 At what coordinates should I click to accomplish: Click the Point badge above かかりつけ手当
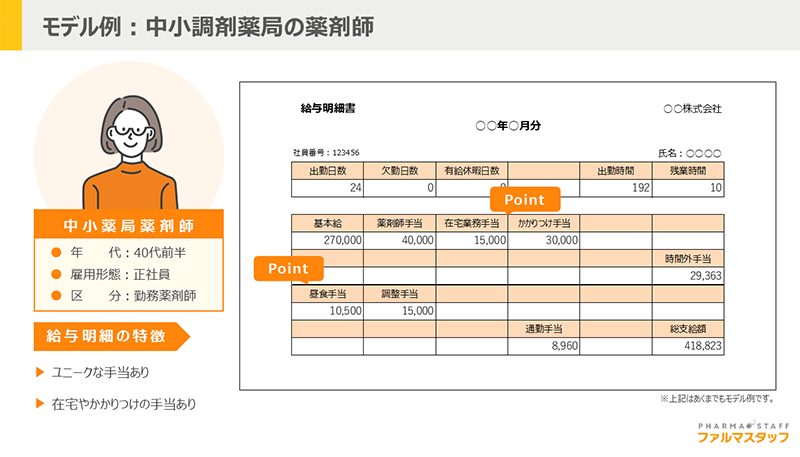tap(523, 200)
